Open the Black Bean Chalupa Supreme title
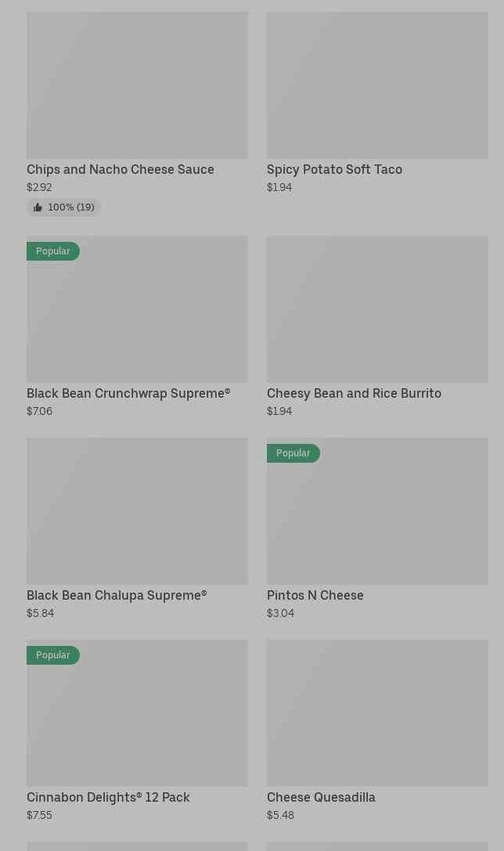Viewport: 504px width, 851px height. [117, 595]
